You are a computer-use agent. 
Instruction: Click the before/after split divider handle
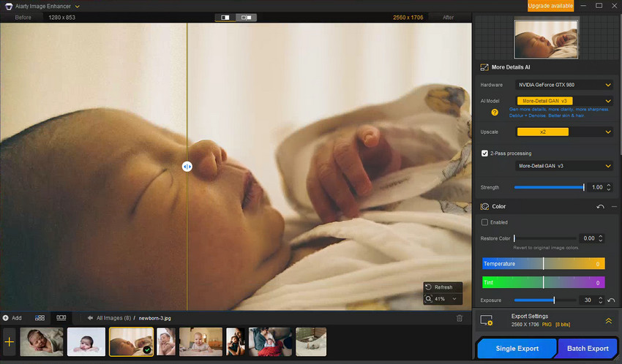pos(187,167)
